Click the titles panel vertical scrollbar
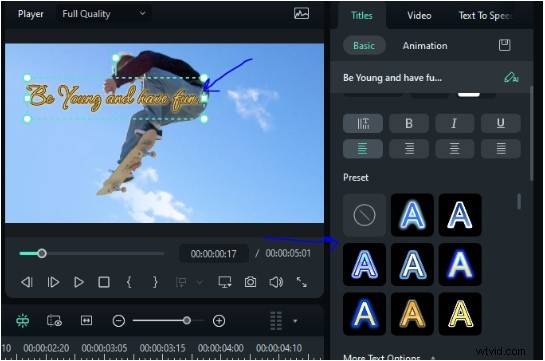The image size is (545, 361). pyautogui.click(x=531, y=133)
